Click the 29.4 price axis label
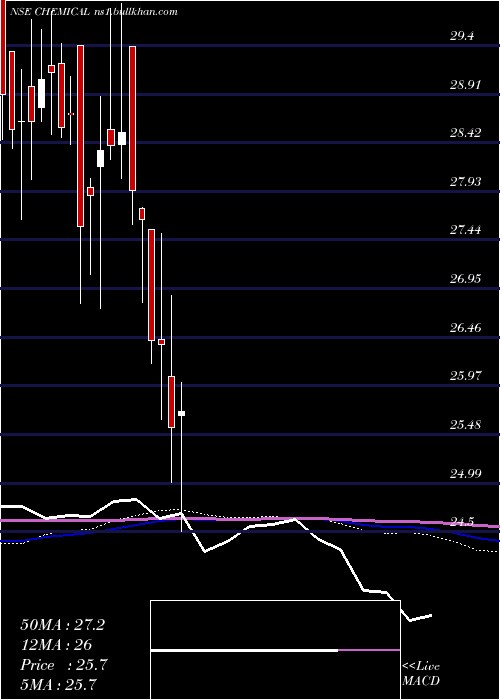 (x=462, y=36)
